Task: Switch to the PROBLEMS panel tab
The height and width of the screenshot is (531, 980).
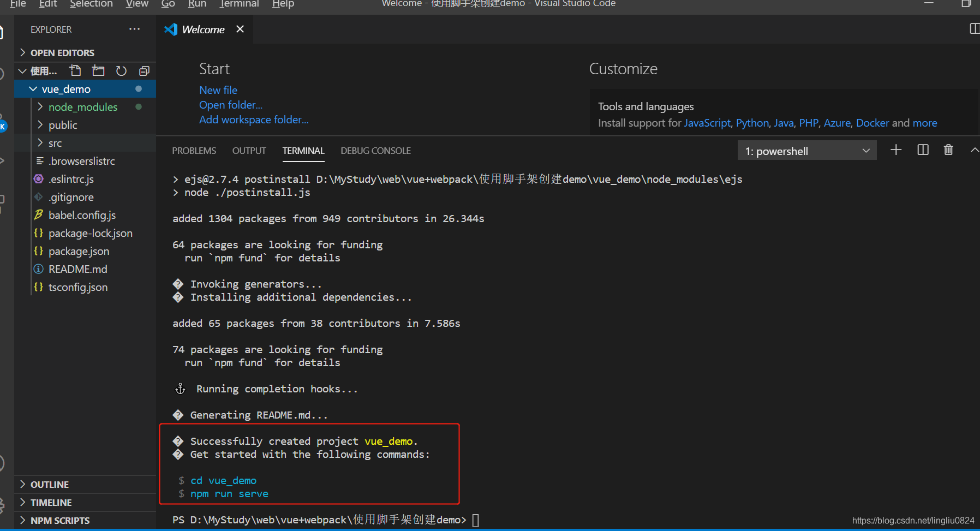Action: 194,151
